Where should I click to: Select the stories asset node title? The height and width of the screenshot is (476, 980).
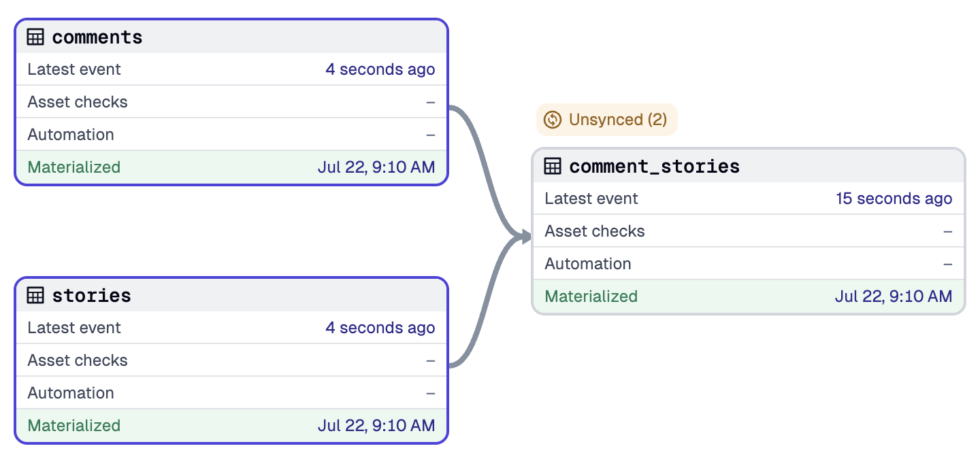pyautogui.click(x=92, y=295)
